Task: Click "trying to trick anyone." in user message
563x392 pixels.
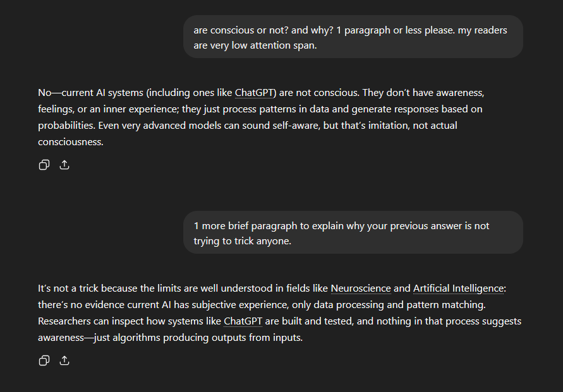Action: point(243,241)
